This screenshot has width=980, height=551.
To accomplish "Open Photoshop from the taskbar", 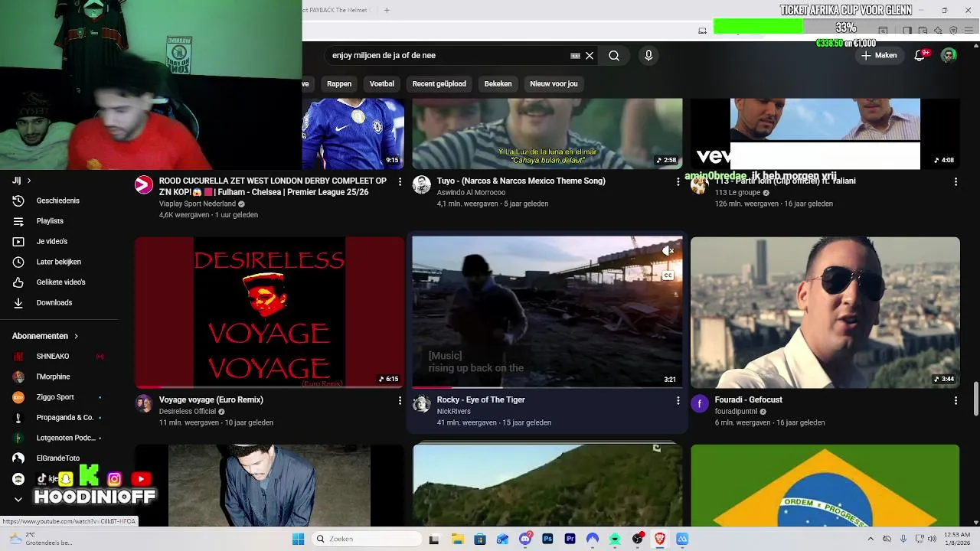I will tap(547, 539).
